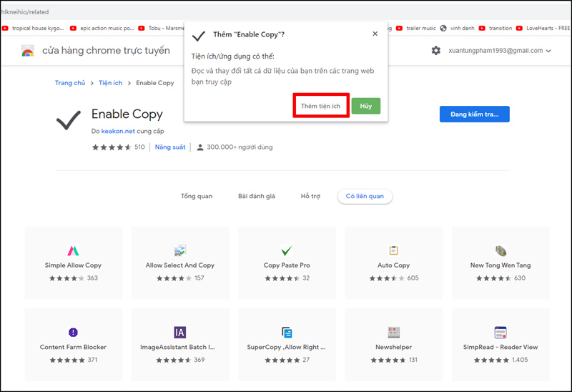Viewport: 572px width, 392px height.
Task: Open the tropical house kygo bookmark
Action: point(33,28)
